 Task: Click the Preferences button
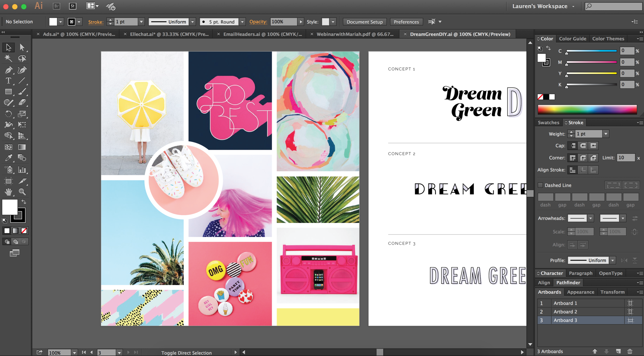pos(406,22)
